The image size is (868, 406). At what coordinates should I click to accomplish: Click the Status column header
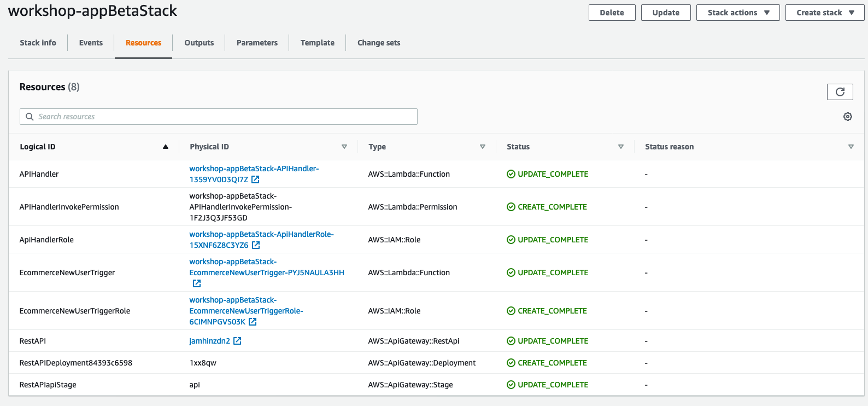[518, 147]
